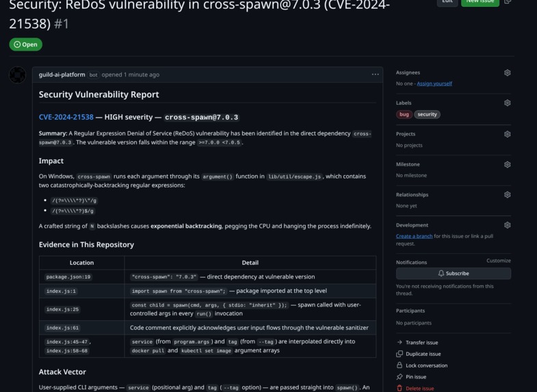Click the Duplicate issue icon
The image size is (537, 392).
coord(400,354)
